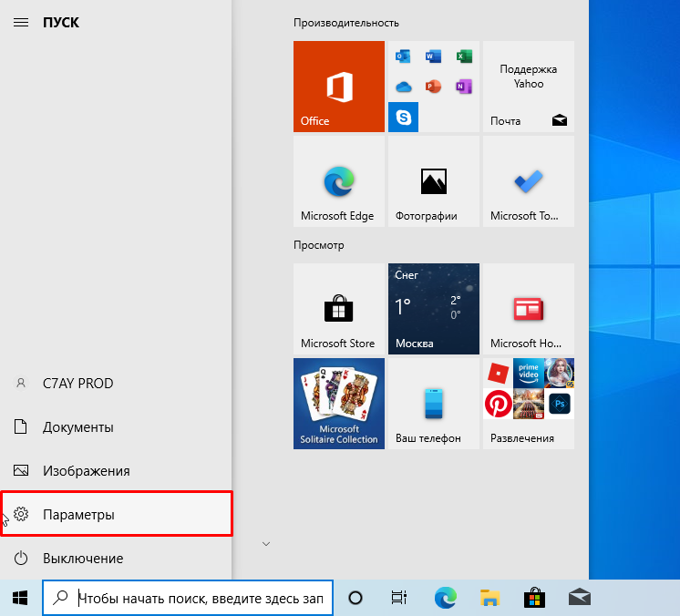Launch Microsoft Solitaire Collection tile

pos(339,404)
